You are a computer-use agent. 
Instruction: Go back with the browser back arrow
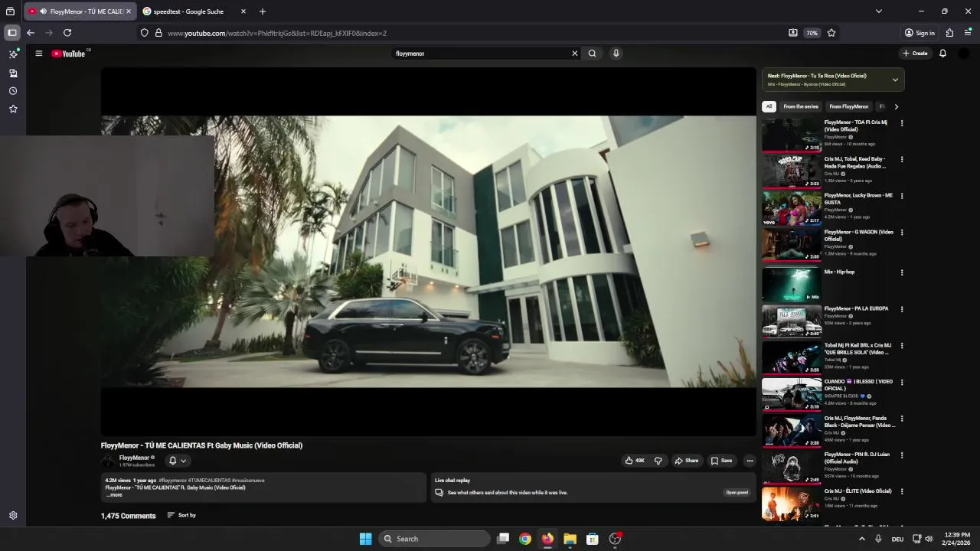click(30, 33)
